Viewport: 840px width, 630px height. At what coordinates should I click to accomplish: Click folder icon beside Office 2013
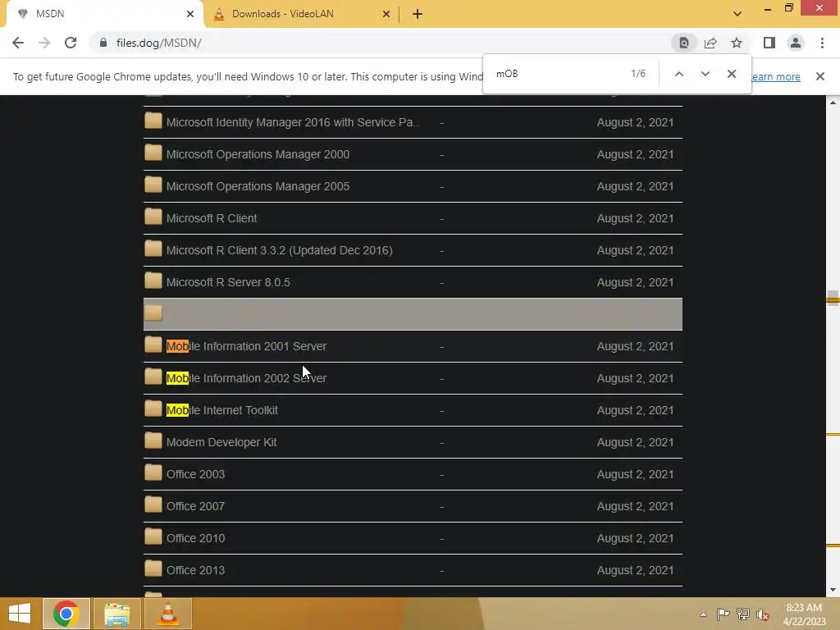coord(153,569)
